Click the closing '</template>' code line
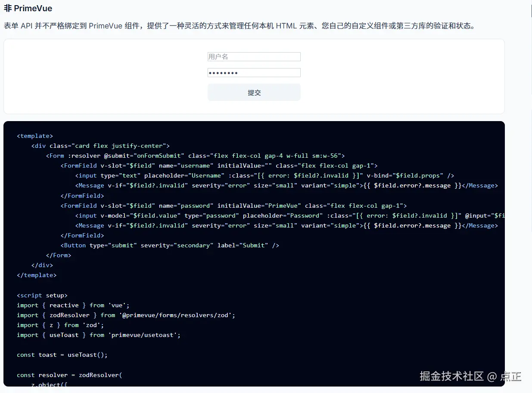 (x=37, y=275)
